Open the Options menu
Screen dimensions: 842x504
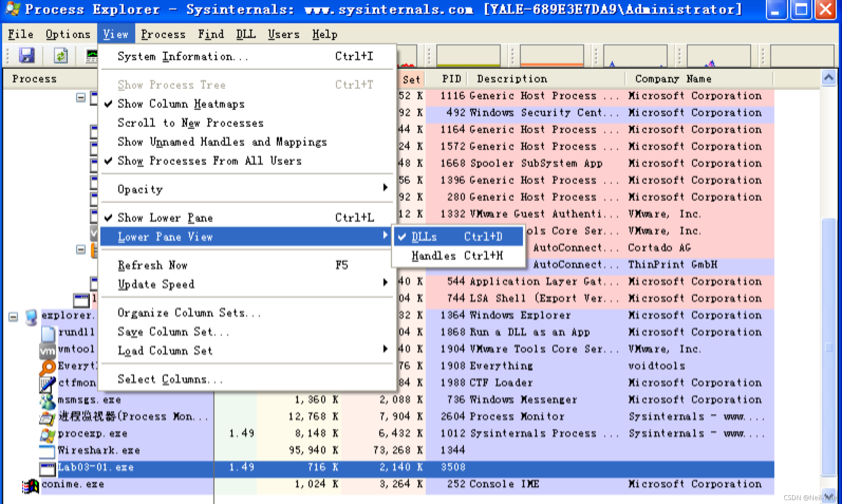click(x=68, y=34)
